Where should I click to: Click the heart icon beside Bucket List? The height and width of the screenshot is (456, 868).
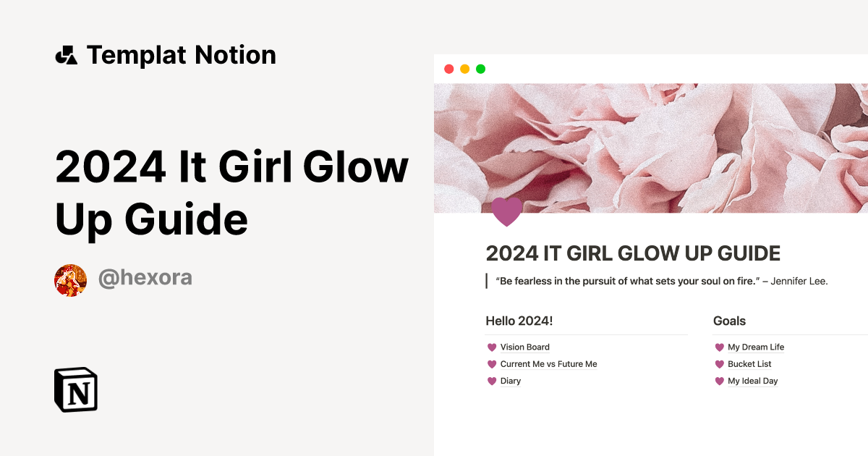pos(719,364)
